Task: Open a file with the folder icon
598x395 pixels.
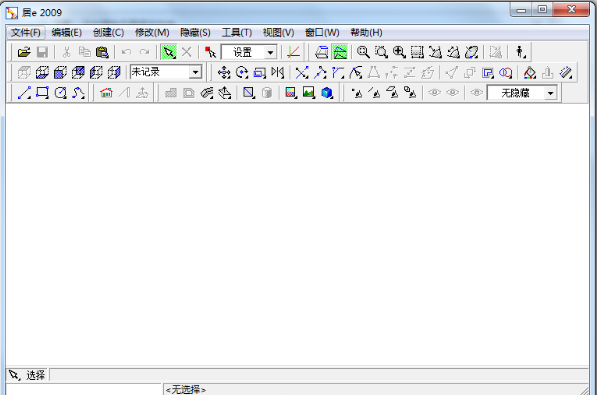Action: point(24,52)
